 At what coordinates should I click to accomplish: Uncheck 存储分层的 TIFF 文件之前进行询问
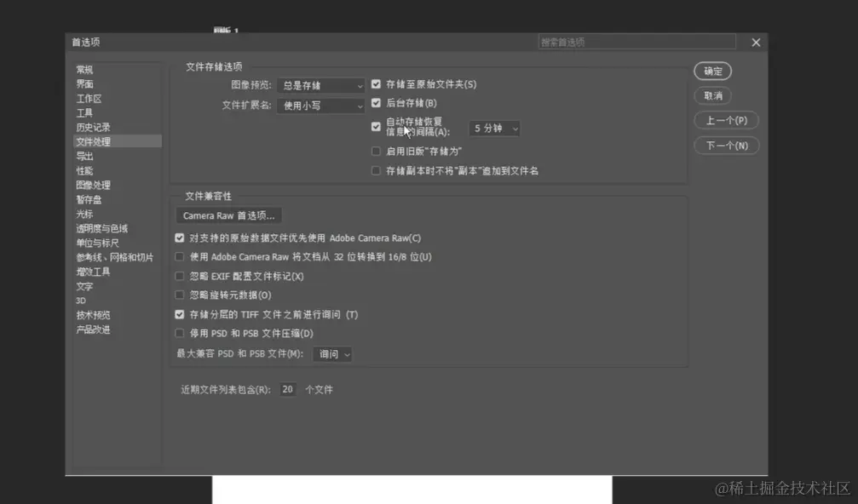[x=179, y=314]
